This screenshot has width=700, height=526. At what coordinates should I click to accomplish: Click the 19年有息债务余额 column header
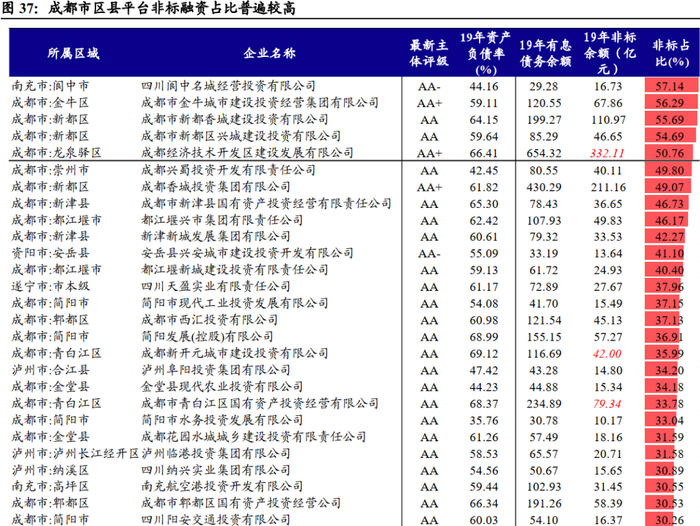pyautogui.click(x=545, y=53)
